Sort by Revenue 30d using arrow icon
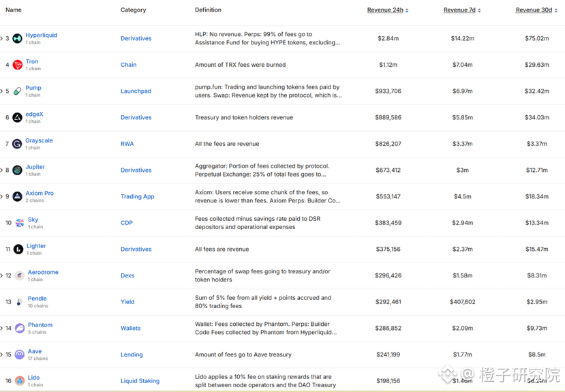 (x=556, y=10)
